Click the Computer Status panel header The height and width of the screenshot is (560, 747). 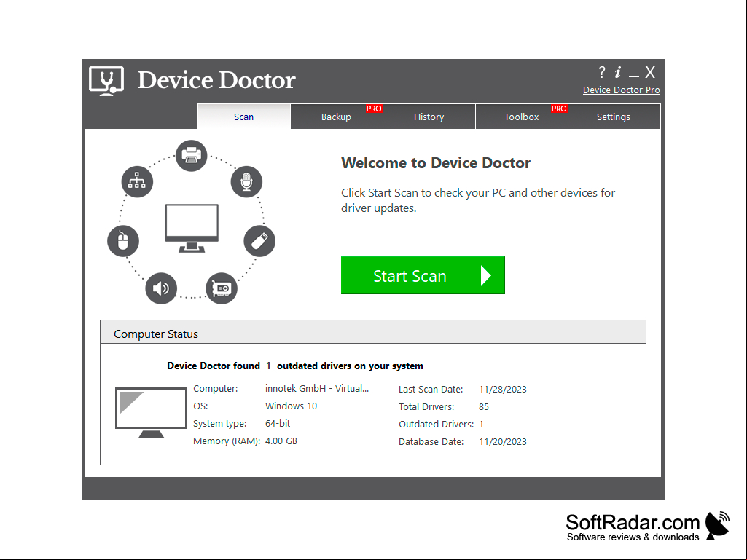coord(373,332)
